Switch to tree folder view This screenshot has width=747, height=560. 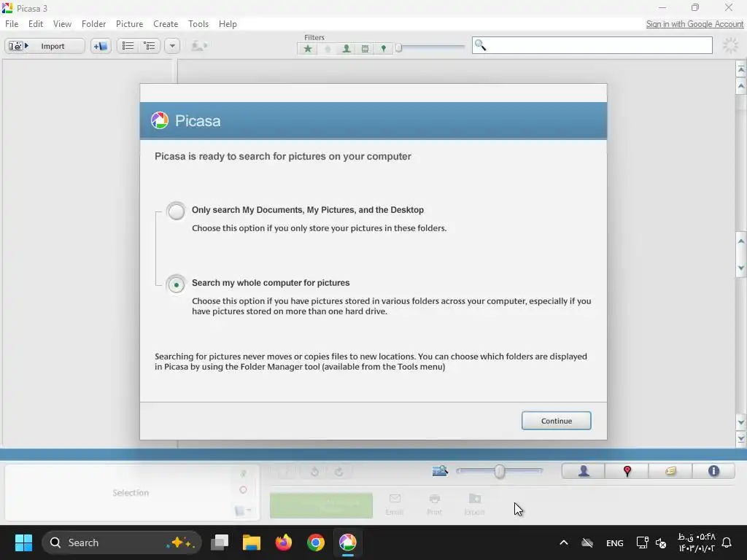tap(150, 46)
